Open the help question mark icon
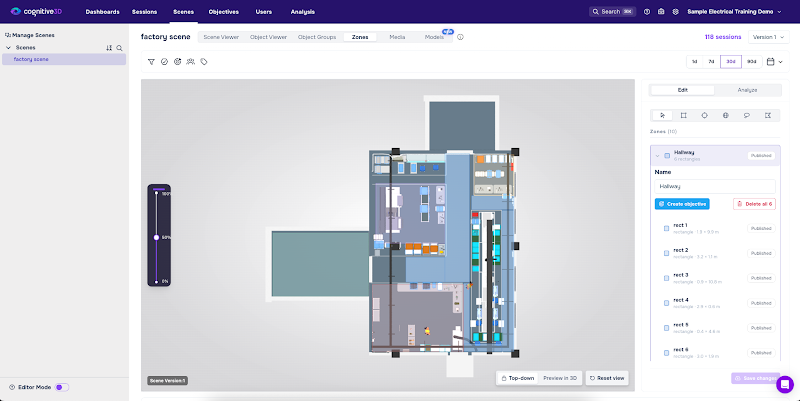This screenshot has width=800, height=401. point(647,12)
